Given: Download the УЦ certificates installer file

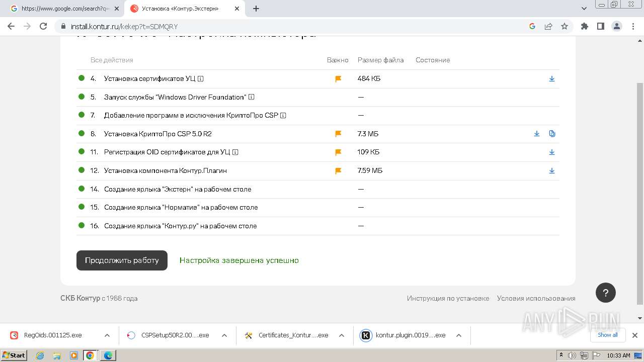Looking at the screenshot, I should coord(552,78).
